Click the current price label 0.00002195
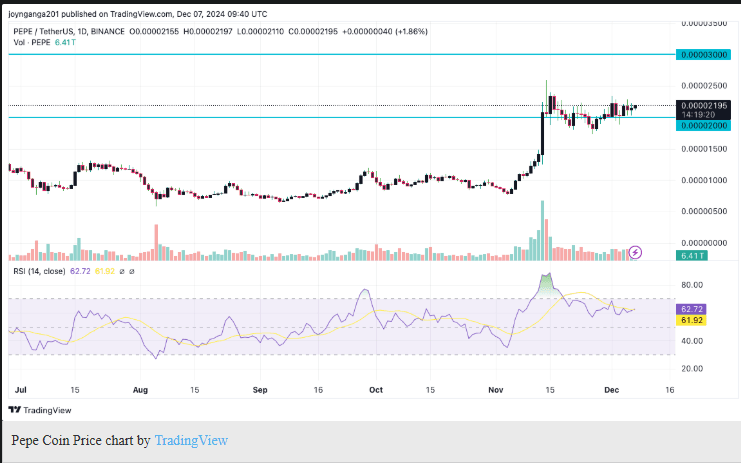741x463 pixels. (x=704, y=106)
